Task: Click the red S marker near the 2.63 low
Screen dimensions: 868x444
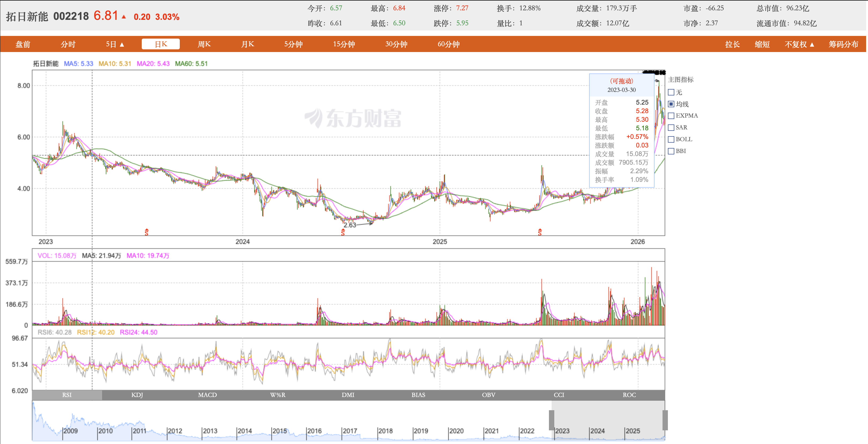Action: [343, 232]
